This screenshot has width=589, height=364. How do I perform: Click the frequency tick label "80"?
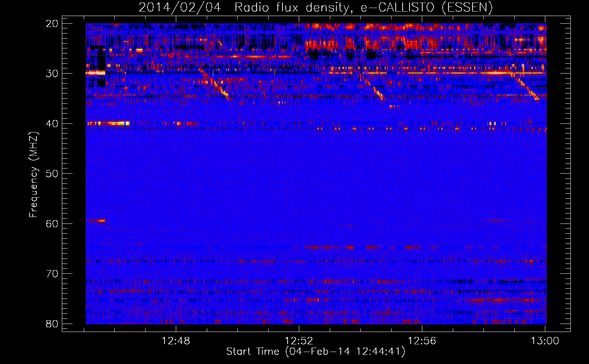pos(52,324)
